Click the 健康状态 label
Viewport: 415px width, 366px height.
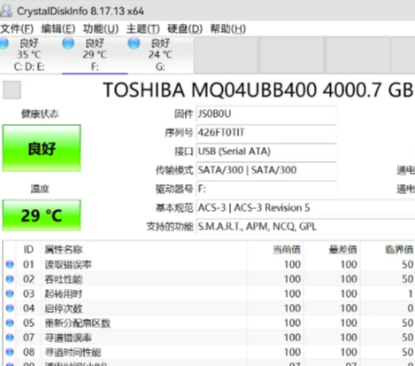pyautogui.click(x=40, y=114)
